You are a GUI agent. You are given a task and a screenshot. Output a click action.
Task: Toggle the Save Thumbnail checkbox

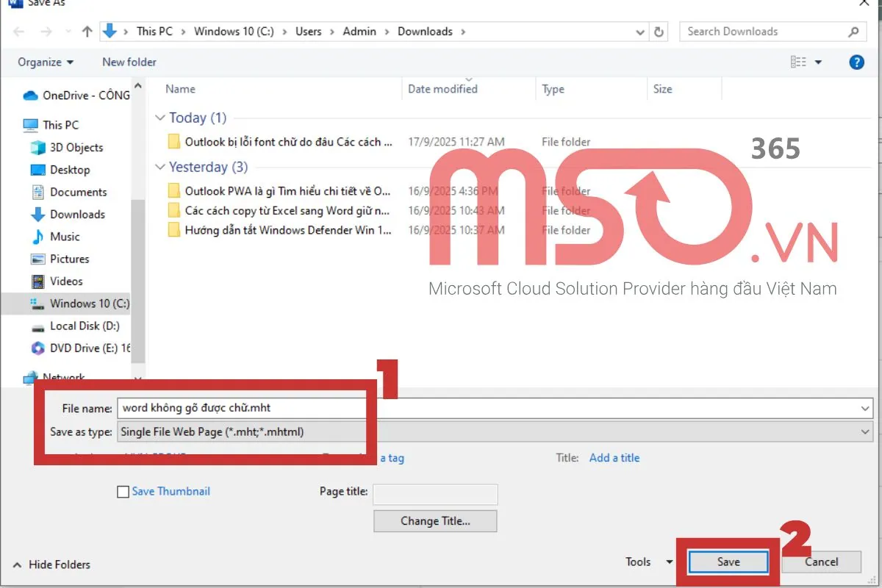coord(123,492)
